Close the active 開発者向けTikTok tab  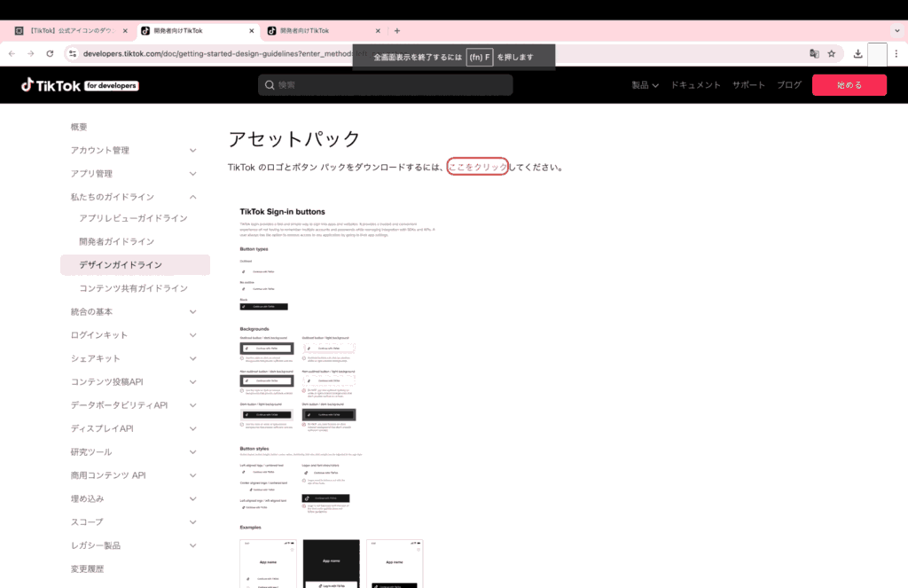[x=251, y=31]
